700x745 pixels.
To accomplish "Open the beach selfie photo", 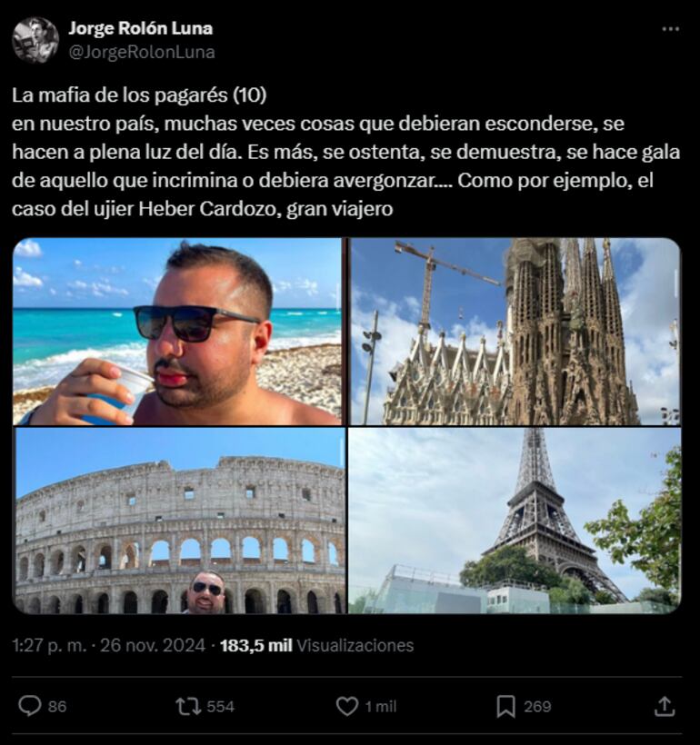I will (x=177, y=332).
